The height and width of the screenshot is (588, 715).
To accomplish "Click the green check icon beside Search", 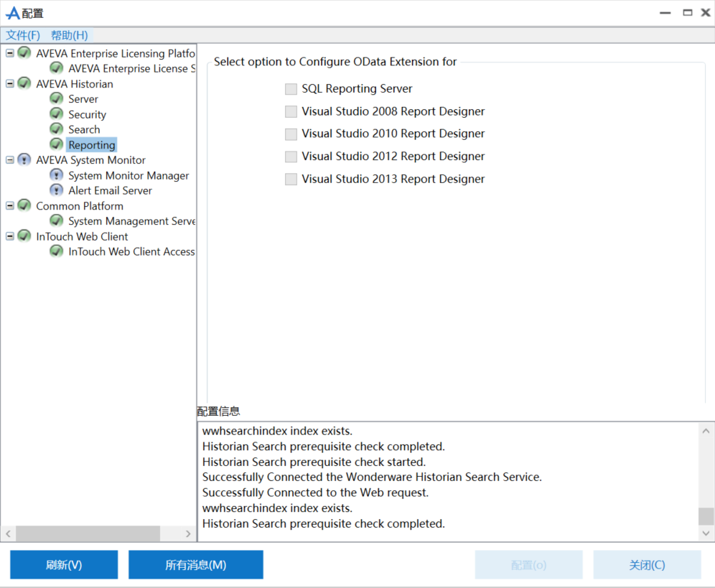I will tap(57, 129).
